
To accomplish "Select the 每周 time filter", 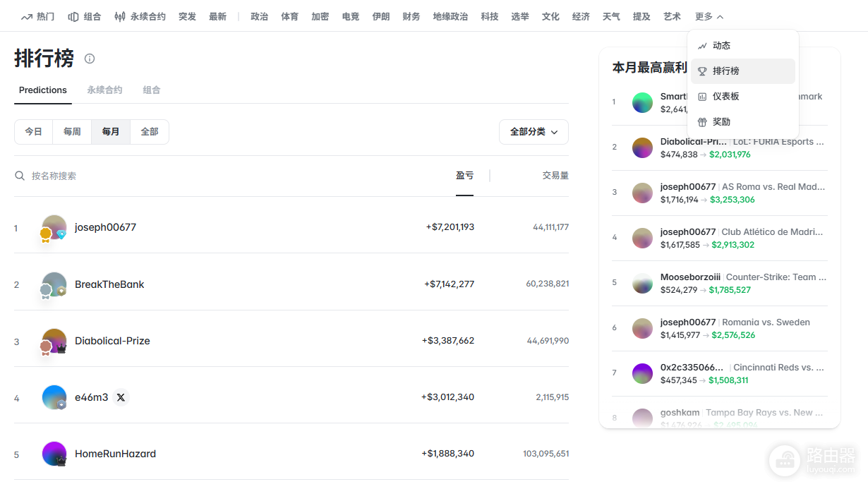I will point(72,132).
